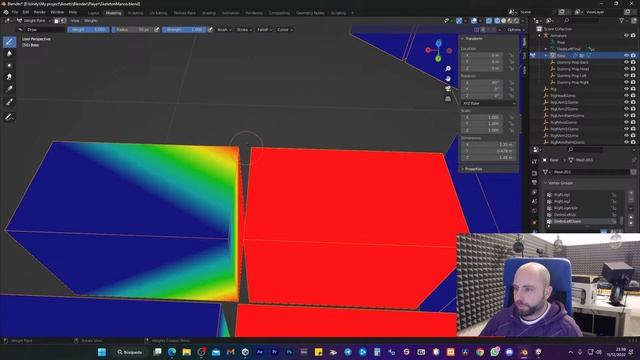The image size is (640, 360).
Task: Hide Dummy Prop Right in the outliner
Action: coord(626,82)
